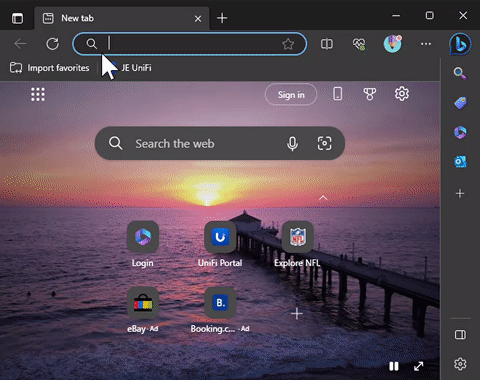Screen dimensions: 480x380
Task: Toggle the sidebar panel icon
Action: (460, 334)
